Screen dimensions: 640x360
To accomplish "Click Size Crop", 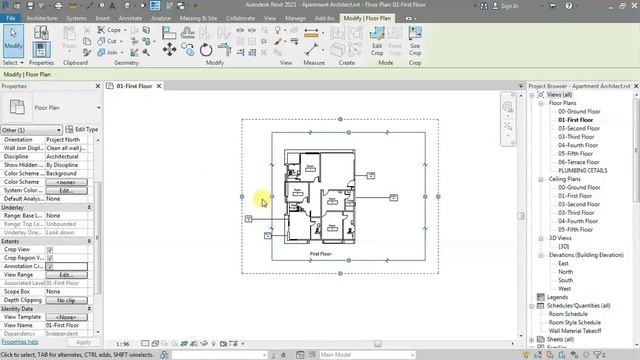I will (x=415, y=41).
